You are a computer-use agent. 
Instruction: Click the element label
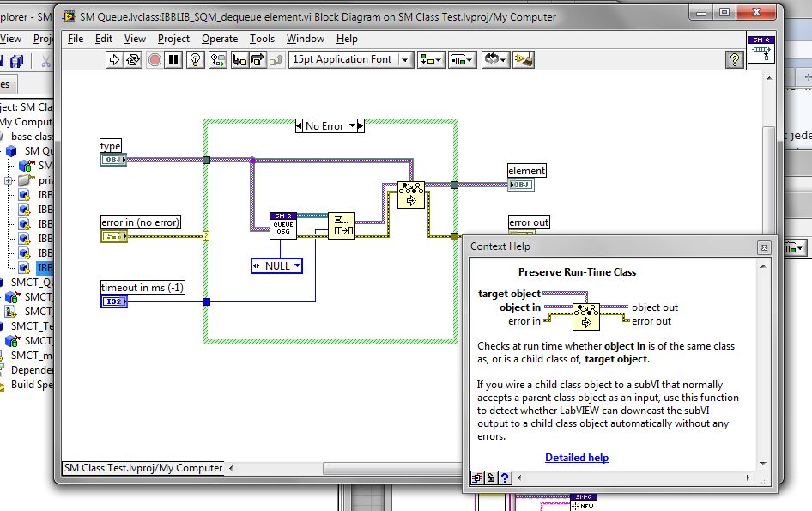coord(527,171)
